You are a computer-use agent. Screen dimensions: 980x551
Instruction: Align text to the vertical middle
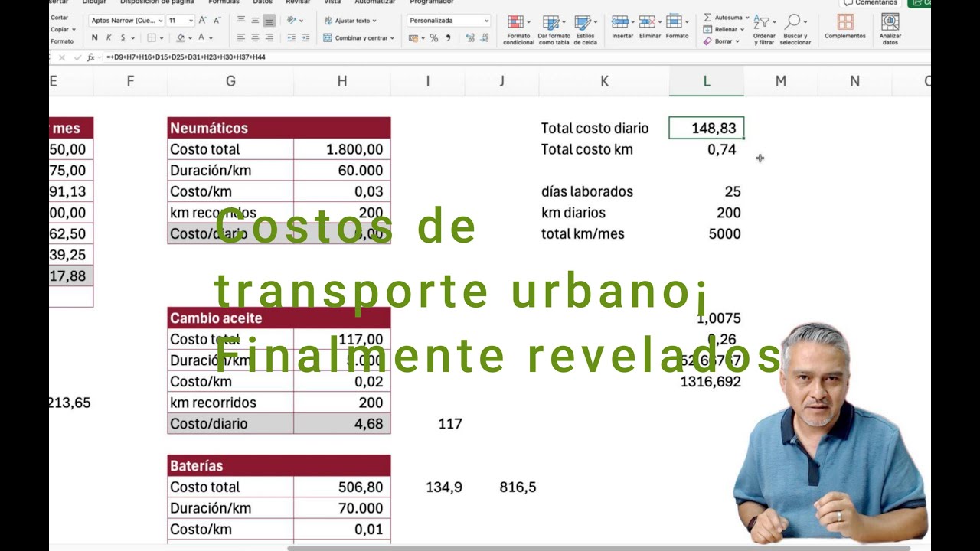[x=255, y=21]
